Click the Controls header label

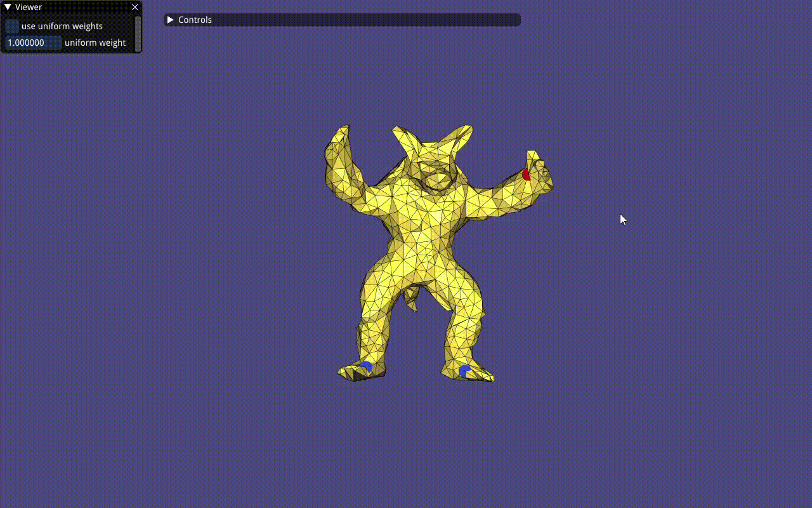coord(195,20)
